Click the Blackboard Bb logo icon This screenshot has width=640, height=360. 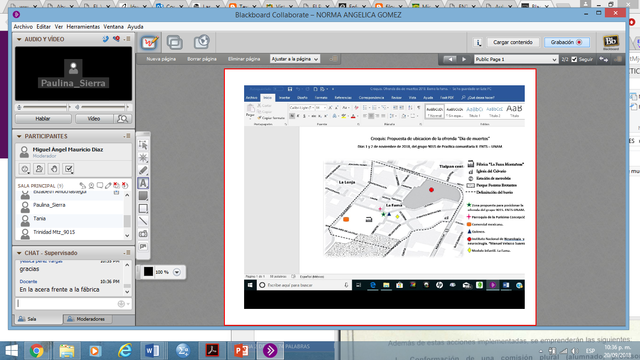(611, 42)
